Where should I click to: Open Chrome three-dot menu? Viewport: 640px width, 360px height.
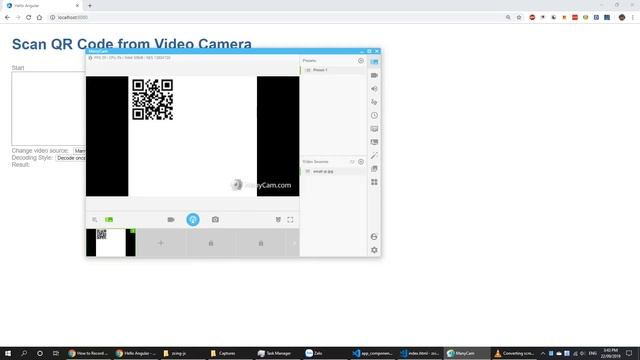click(633, 18)
